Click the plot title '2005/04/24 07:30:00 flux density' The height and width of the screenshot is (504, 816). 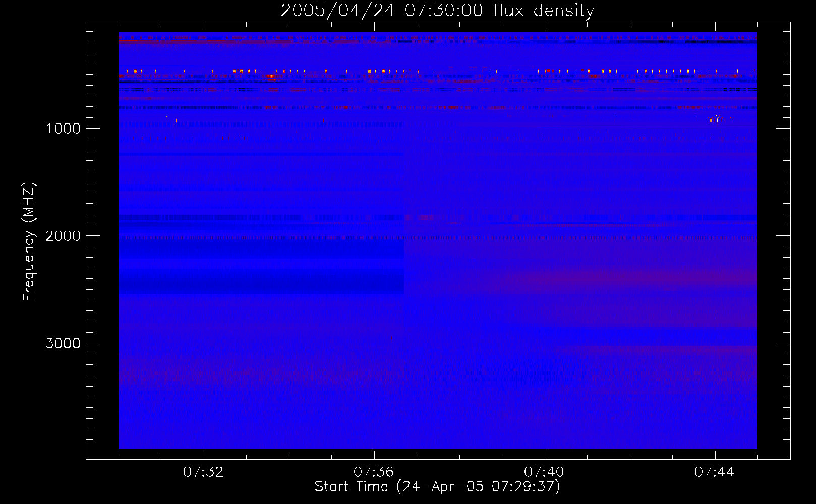(x=437, y=10)
